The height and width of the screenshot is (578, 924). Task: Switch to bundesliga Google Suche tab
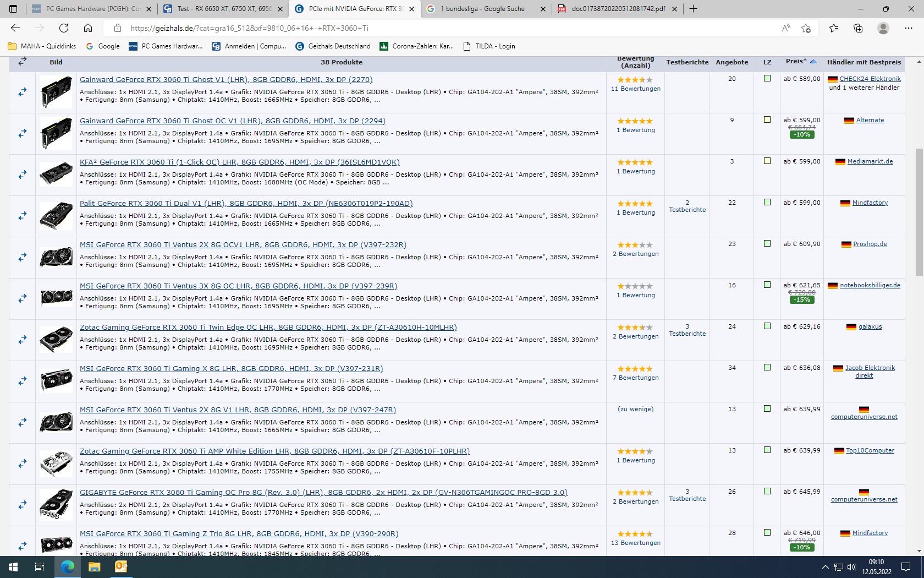click(x=486, y=9)
